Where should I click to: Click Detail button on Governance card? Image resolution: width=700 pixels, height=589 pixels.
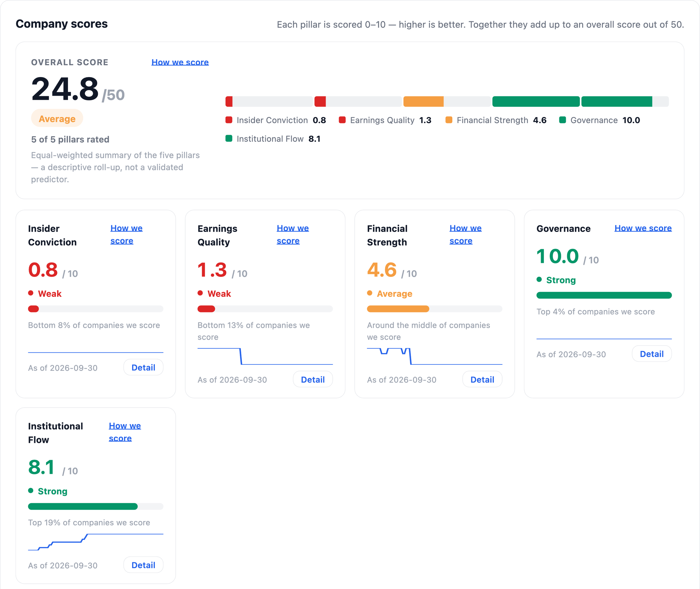tap(652, 354)
